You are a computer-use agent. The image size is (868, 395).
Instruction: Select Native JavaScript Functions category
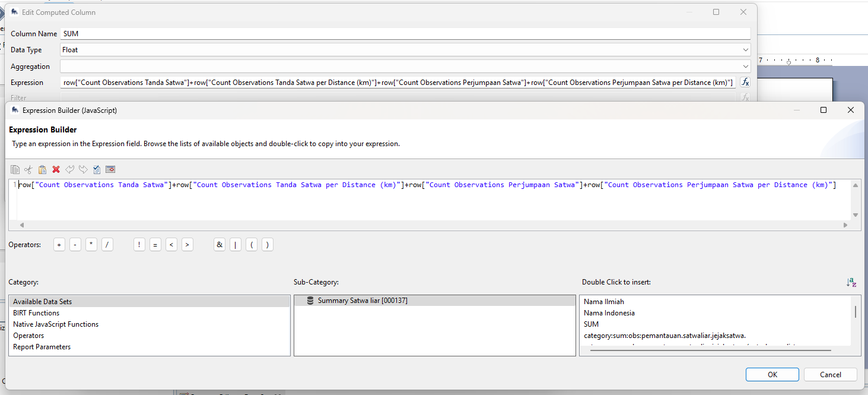[x=56, y=324]
